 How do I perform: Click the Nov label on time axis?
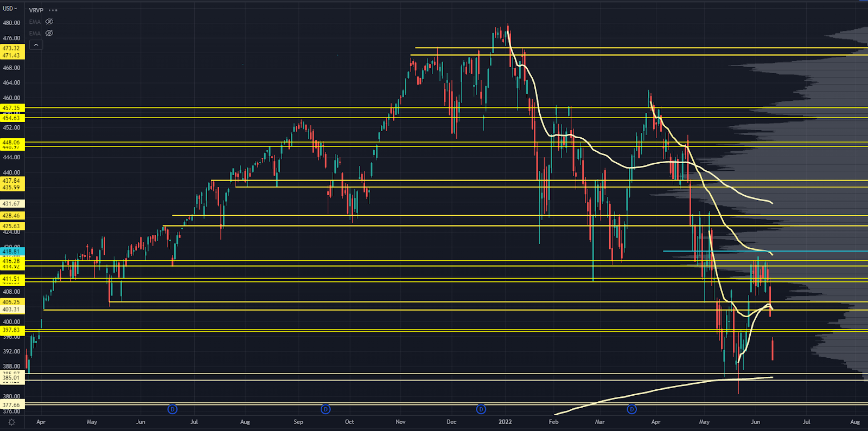(400, 422)
